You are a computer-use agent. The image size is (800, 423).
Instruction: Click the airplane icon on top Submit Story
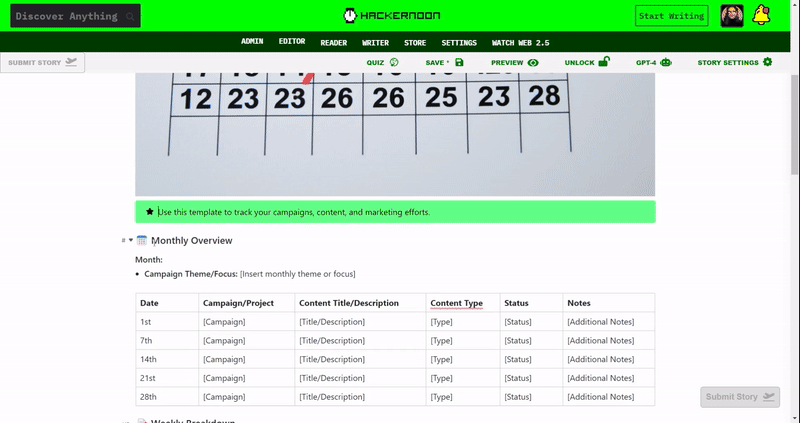[x=71, y=62]
